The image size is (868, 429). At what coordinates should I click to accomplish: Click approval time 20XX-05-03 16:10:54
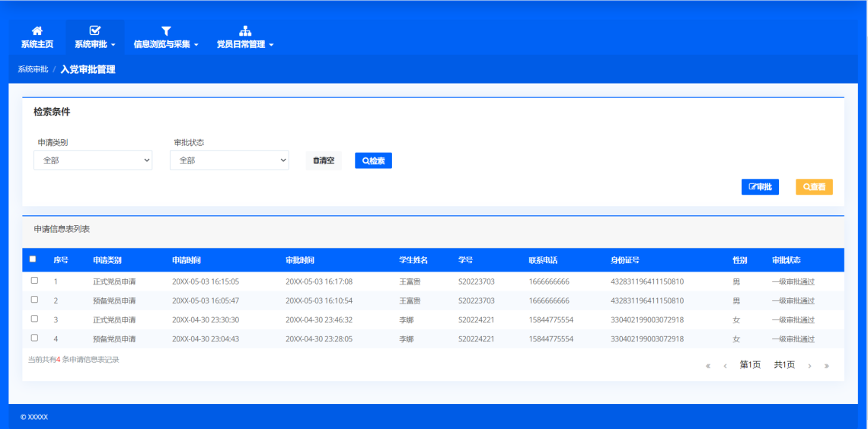pyautogui.click(x=319, y=300)
